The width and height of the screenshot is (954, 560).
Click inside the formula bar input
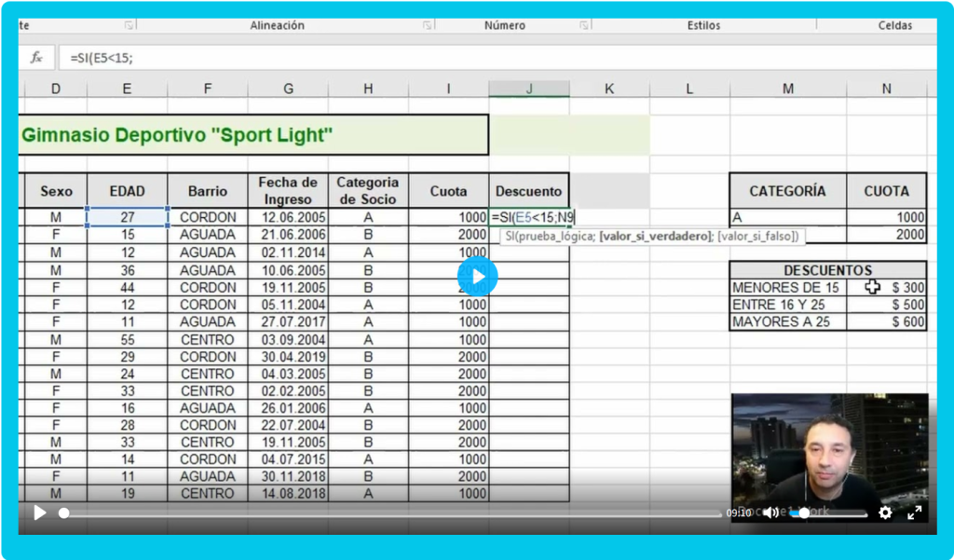coord(466,58)
